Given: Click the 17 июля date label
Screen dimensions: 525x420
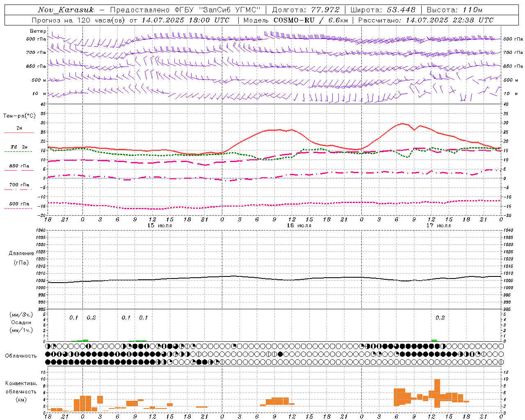Looking at the screenshot, I should [438, 226].
